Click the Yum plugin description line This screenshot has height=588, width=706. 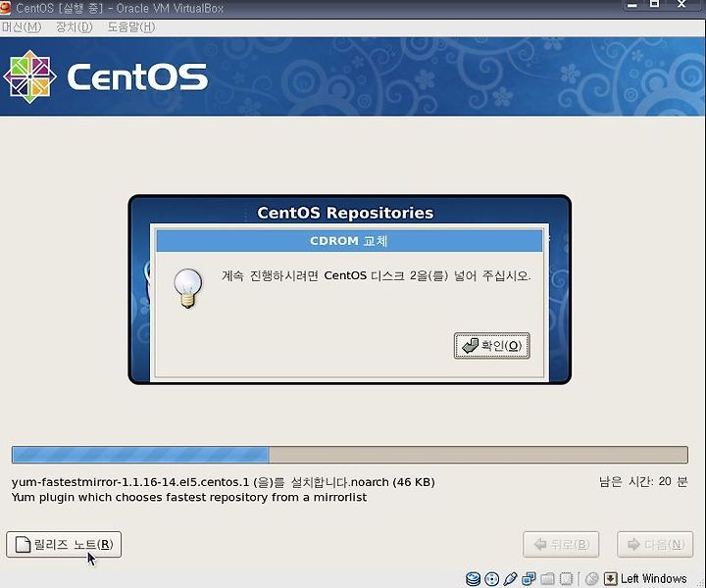[x=189, y=497]
